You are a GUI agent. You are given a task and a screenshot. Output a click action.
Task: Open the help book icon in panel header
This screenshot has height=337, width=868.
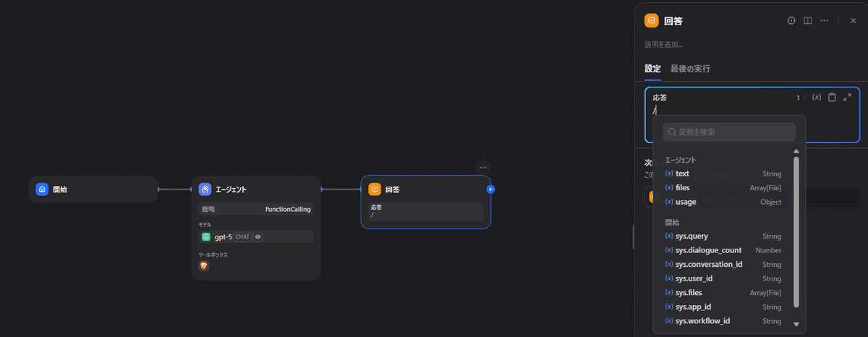[808, 21]
